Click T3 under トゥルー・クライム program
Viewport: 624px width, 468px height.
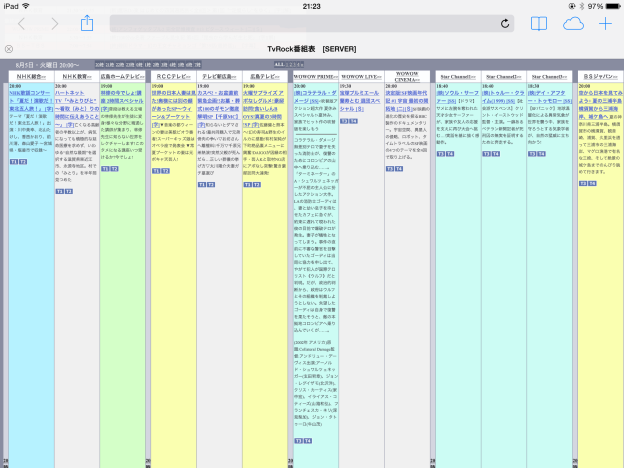coord(487,154)
